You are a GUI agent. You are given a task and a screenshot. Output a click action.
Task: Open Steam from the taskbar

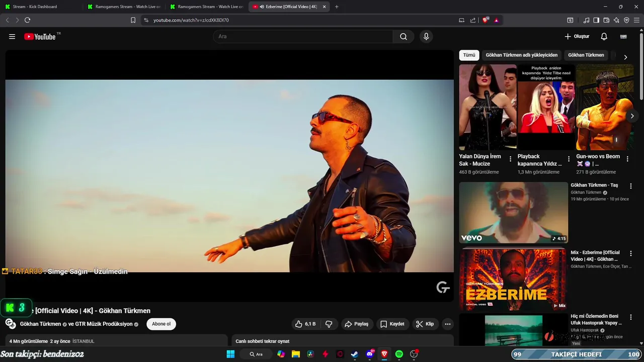[x=355, y=354]
